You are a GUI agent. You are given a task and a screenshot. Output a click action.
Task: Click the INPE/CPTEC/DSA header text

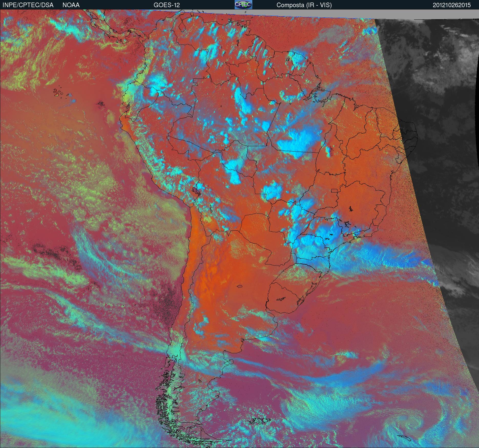[28, 5]
